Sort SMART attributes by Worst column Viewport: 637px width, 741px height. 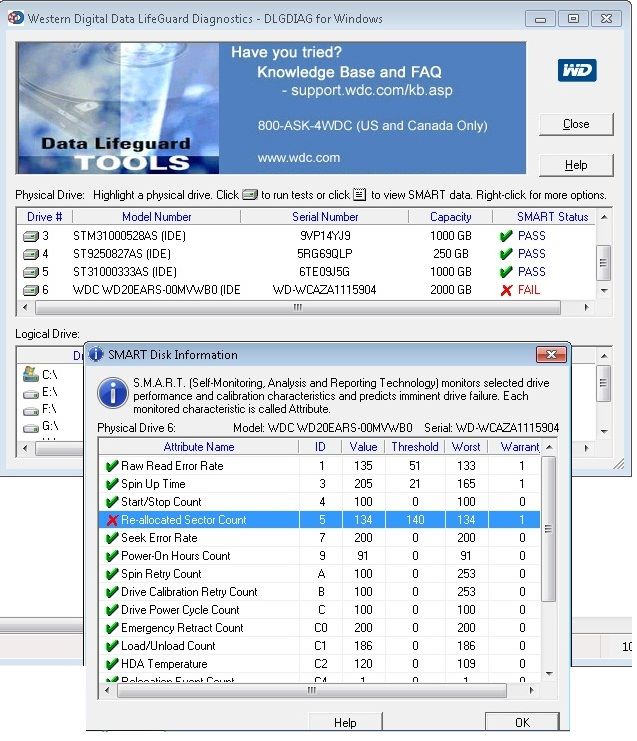pos(466,447)
